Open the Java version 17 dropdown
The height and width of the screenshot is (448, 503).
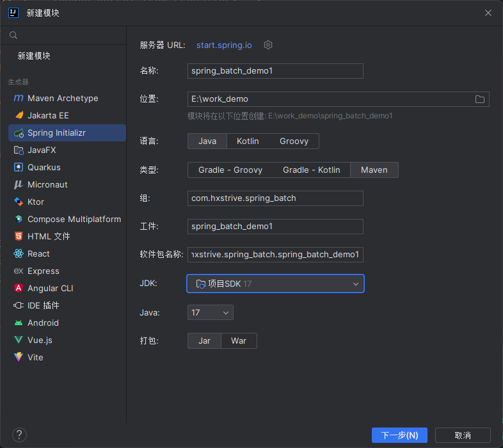[x=210, y=312]
